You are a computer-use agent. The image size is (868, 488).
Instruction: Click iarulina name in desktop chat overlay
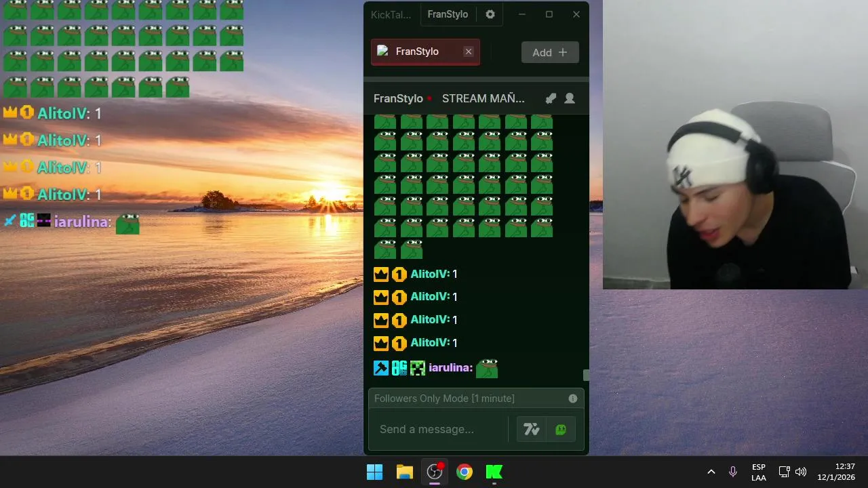81,222
